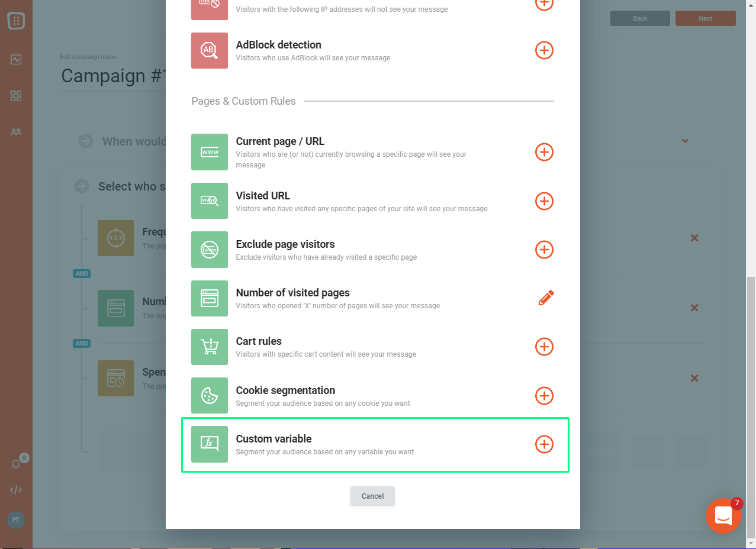
Task: Open the PF user avatar menu
Action: (16, 520)
